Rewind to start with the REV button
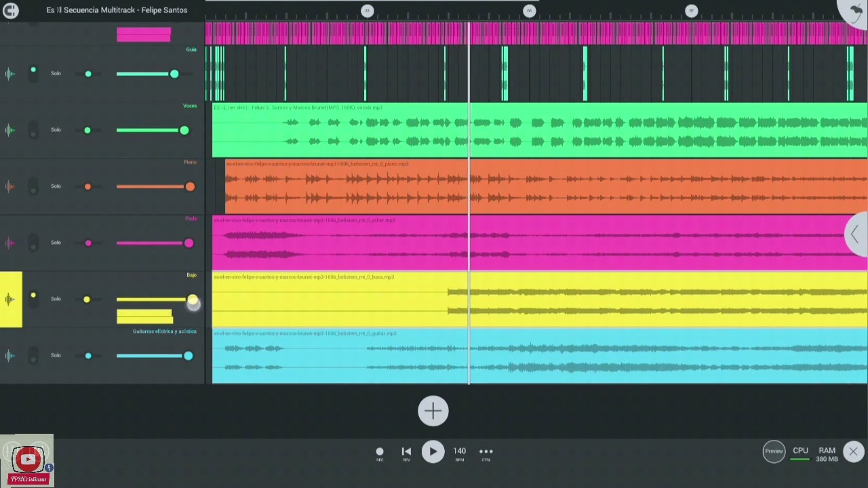This screenshot has width=868, height=488. click(406, 453)
